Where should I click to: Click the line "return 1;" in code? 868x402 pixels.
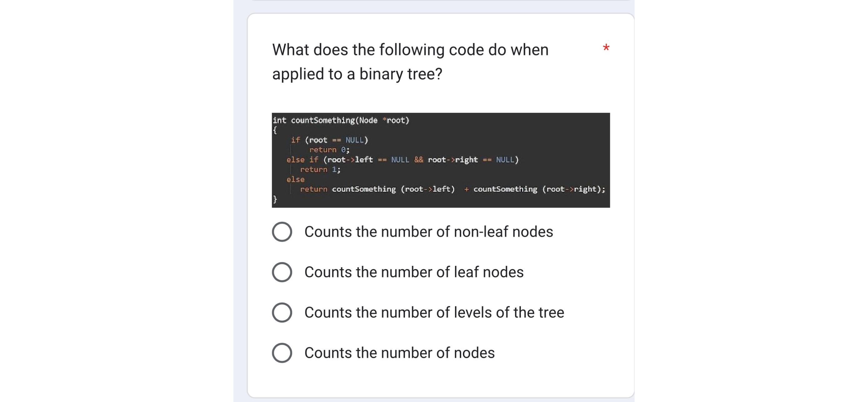[320, 169]
